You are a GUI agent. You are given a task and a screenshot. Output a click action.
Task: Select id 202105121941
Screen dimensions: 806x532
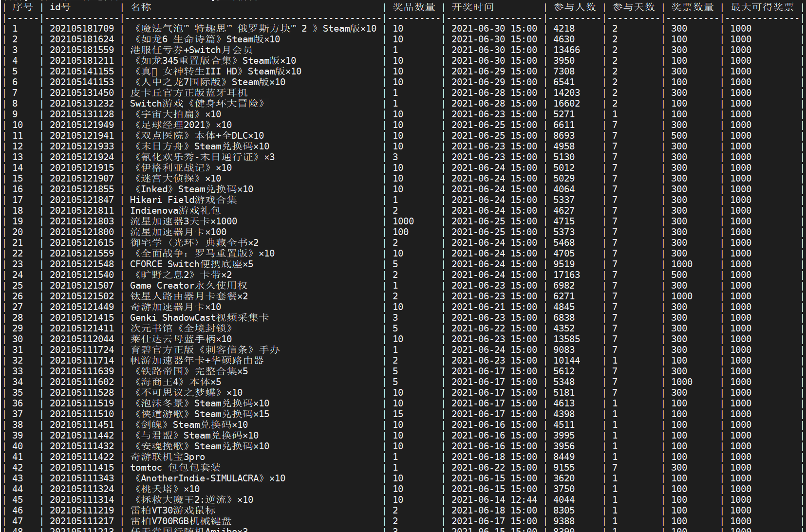82,136
